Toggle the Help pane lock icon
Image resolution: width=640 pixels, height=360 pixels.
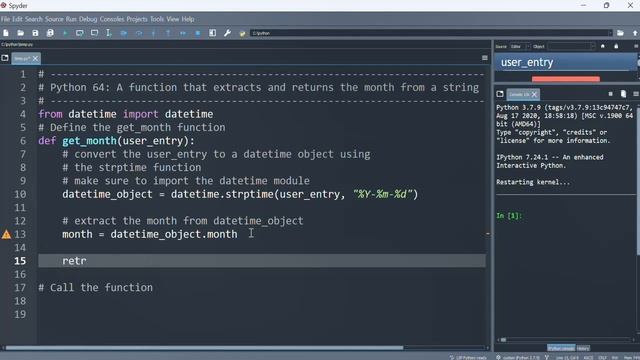tap(616, 46)
